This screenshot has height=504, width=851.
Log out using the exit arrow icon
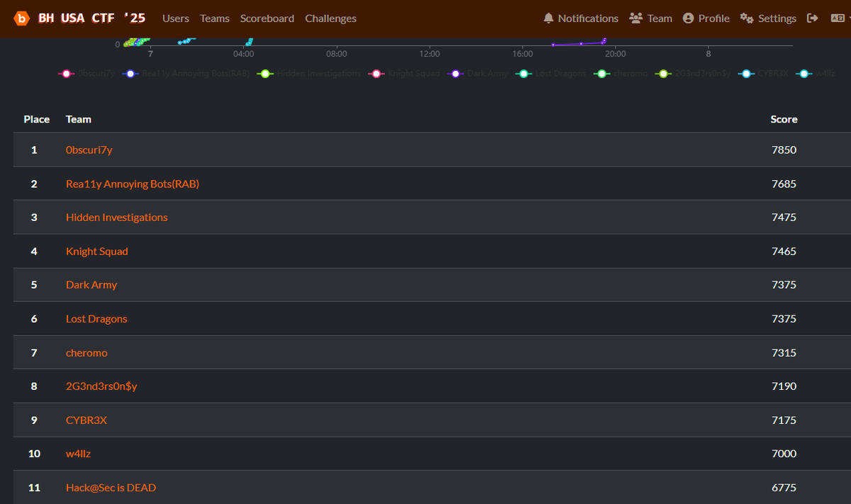coord(813,18)
